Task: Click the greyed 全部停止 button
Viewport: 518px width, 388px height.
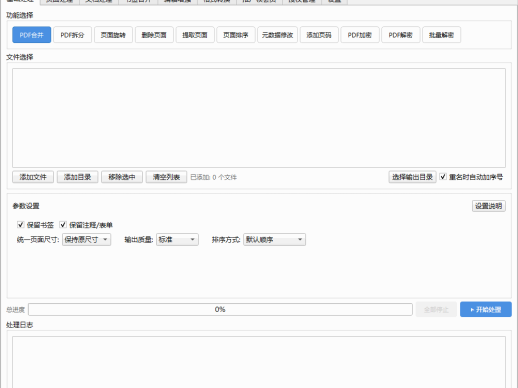Action: click(x=436, y=310)
